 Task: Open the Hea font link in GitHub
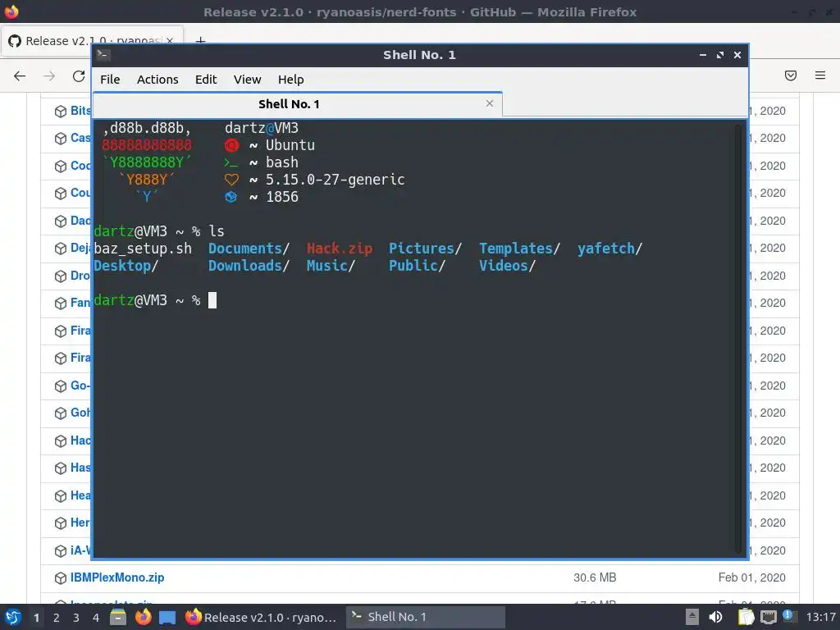pos(80,495)
